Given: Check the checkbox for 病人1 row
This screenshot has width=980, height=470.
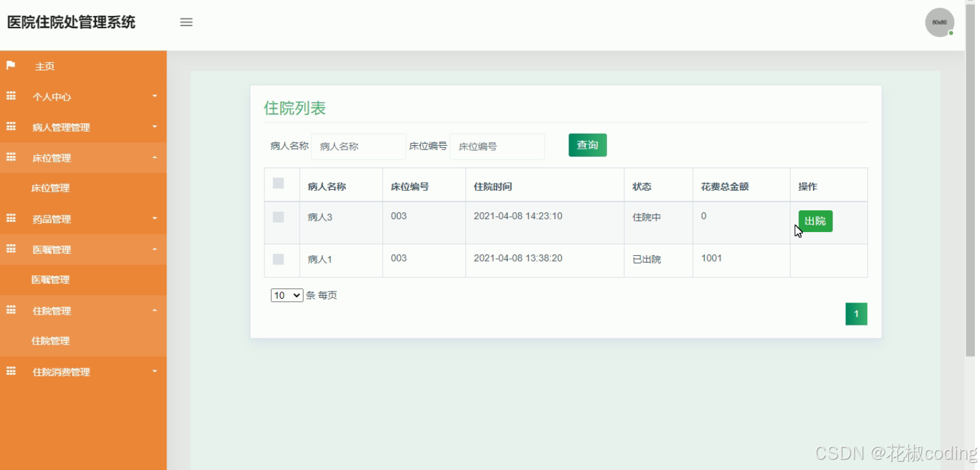Looking at the screenshot, I should pos(278,259).
